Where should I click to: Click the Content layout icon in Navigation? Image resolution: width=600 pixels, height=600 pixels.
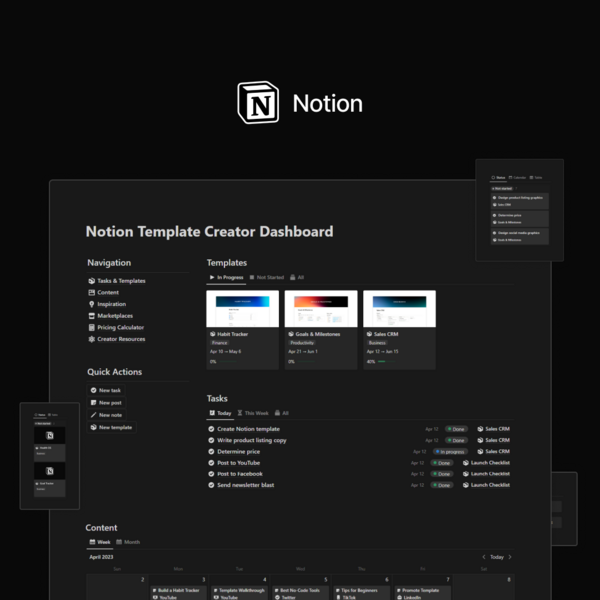click(91, 292)
